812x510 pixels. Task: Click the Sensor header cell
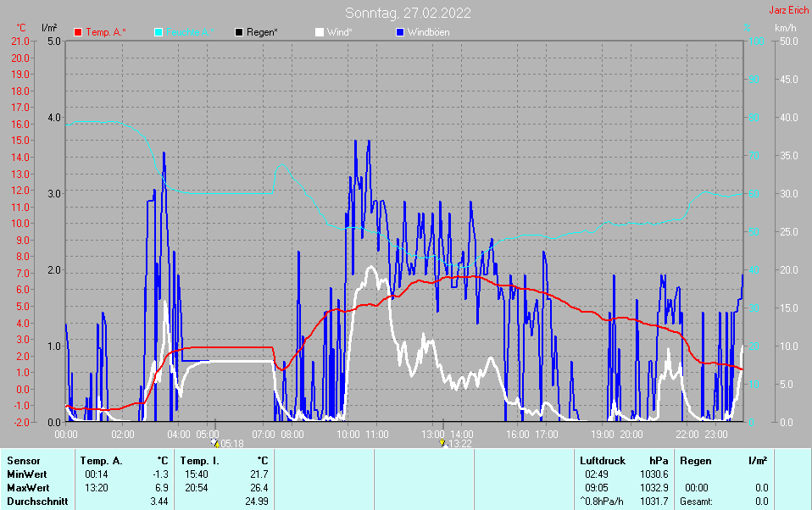(23, 460)
